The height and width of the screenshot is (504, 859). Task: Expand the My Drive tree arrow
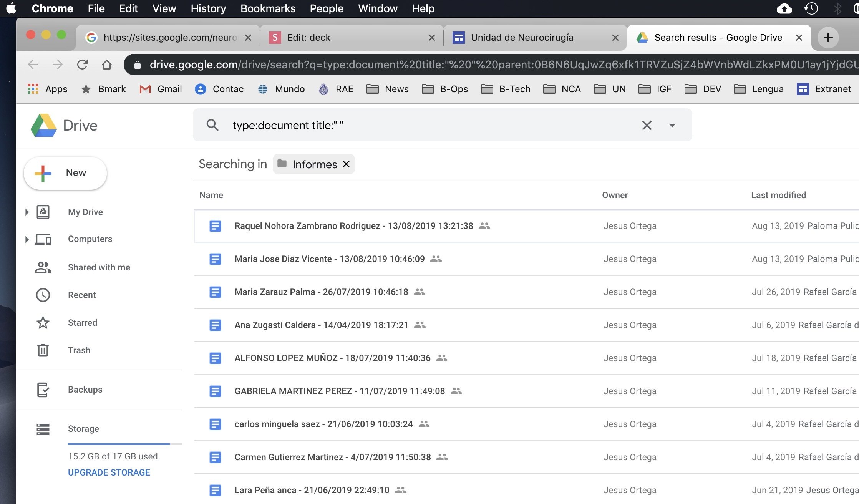click(x=27, y=212)
